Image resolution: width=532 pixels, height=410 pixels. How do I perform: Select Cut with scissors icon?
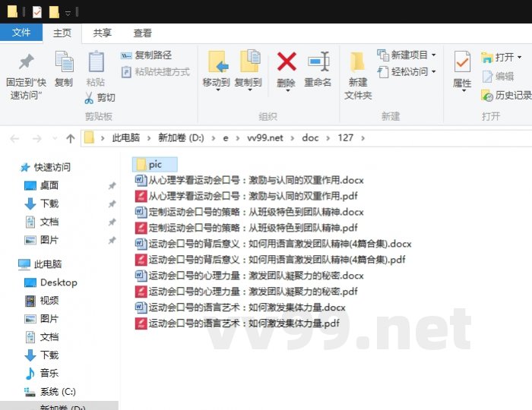click(100, 98)
